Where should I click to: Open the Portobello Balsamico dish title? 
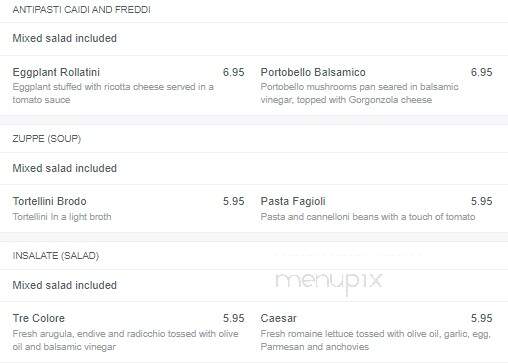pyautogui.click(x=313, y=72)
